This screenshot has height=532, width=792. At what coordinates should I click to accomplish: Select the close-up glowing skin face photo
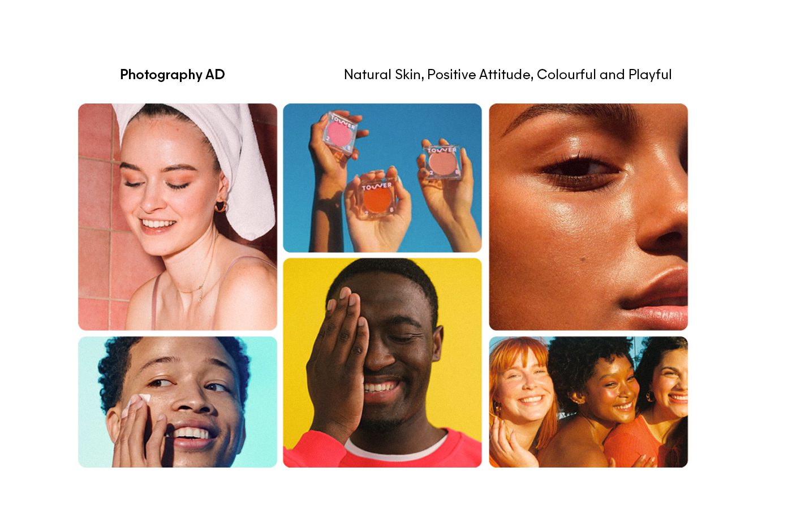(x=588, y=217)
